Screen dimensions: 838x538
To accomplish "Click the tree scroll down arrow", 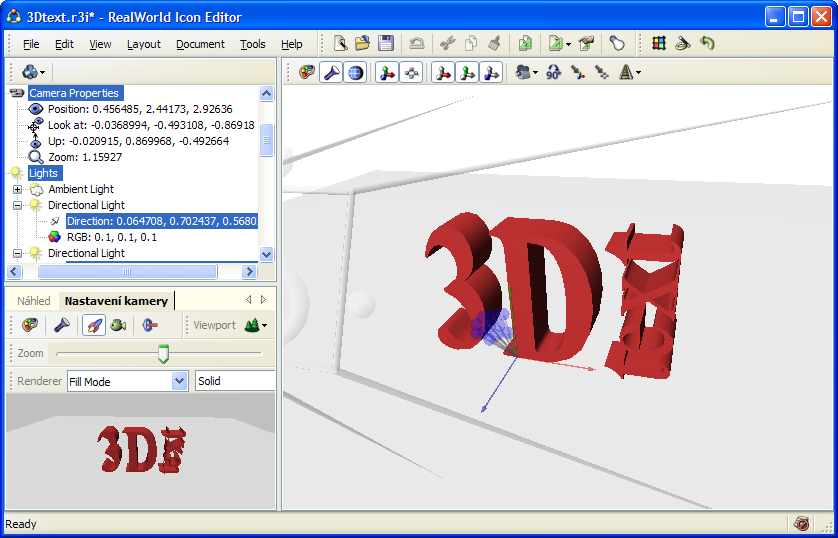I will pos(267,254).
